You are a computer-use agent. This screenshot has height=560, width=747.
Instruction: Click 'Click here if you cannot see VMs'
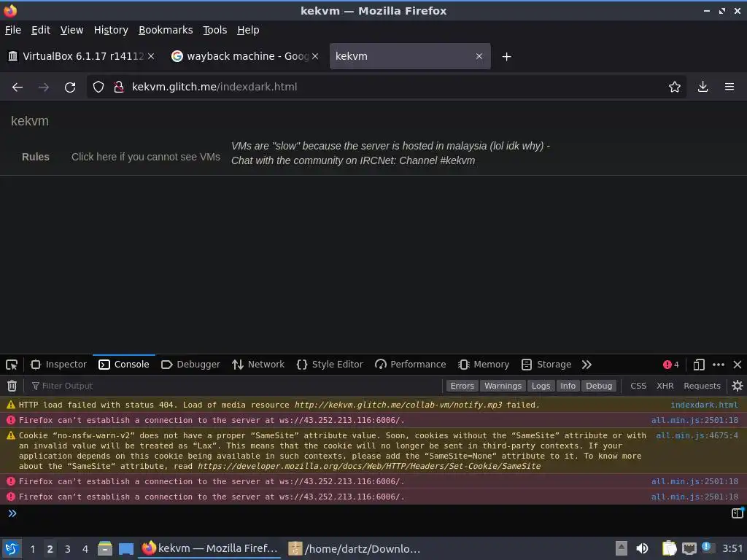tap(146, 157)
